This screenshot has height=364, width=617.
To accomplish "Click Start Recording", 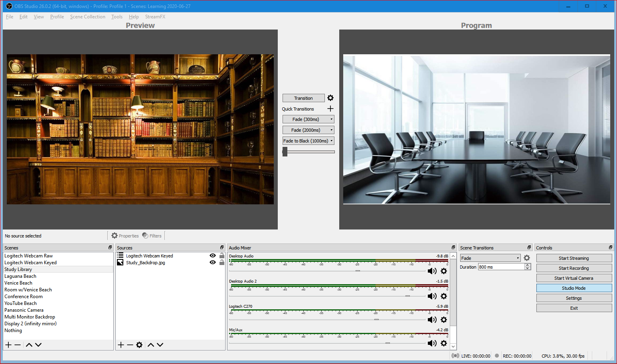I will pos(573,268).
